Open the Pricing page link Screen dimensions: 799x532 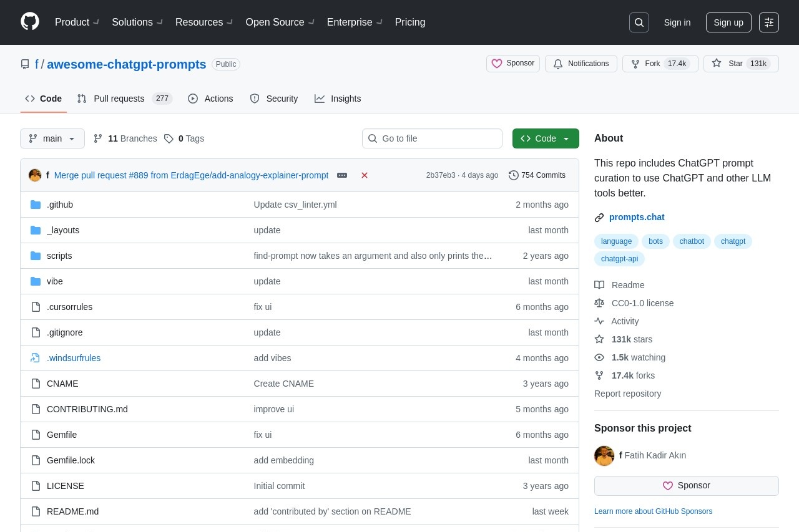(410, 22)
